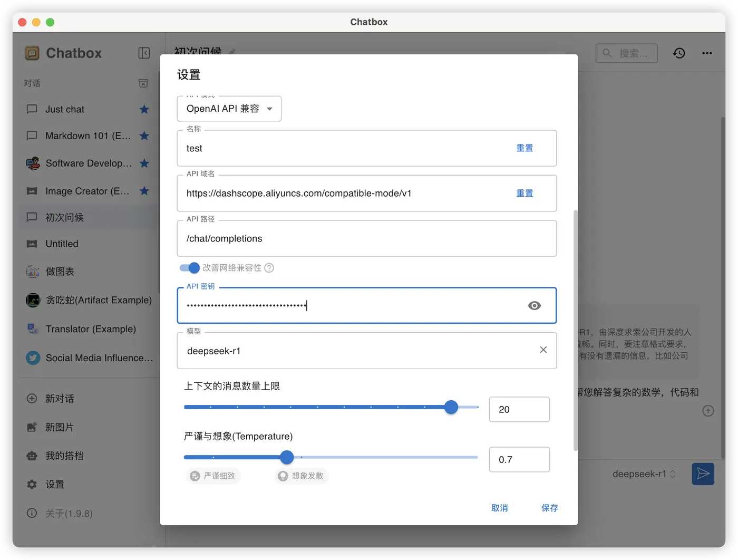Click the scroll-to-top arrow icon in chat
738x560 pixels.
(x=708, y=411)
